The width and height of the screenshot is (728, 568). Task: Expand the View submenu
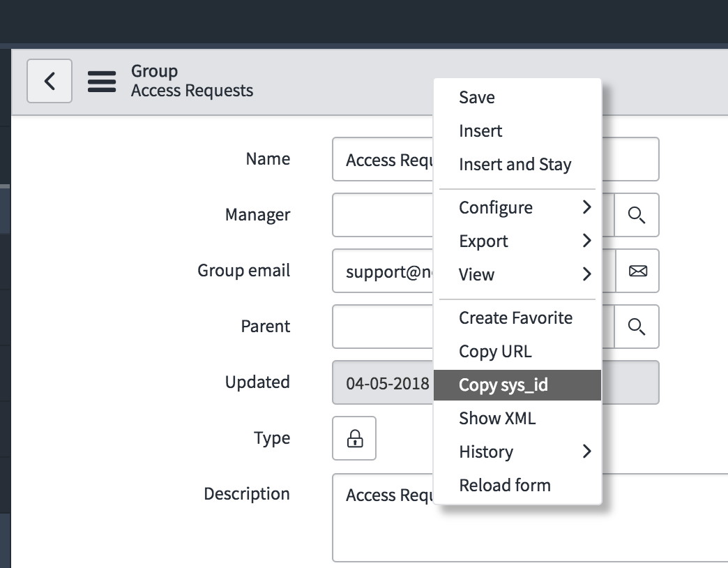pos(517,275)
